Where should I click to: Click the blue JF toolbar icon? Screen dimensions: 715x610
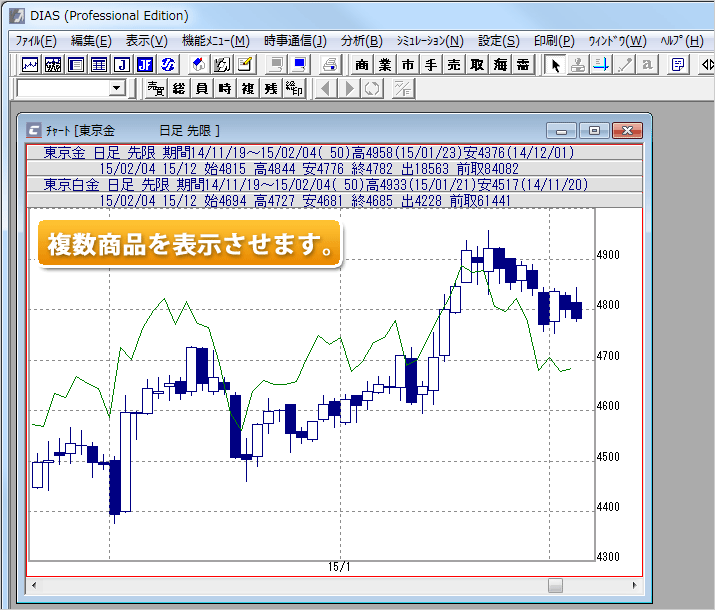tap(146, 65)
